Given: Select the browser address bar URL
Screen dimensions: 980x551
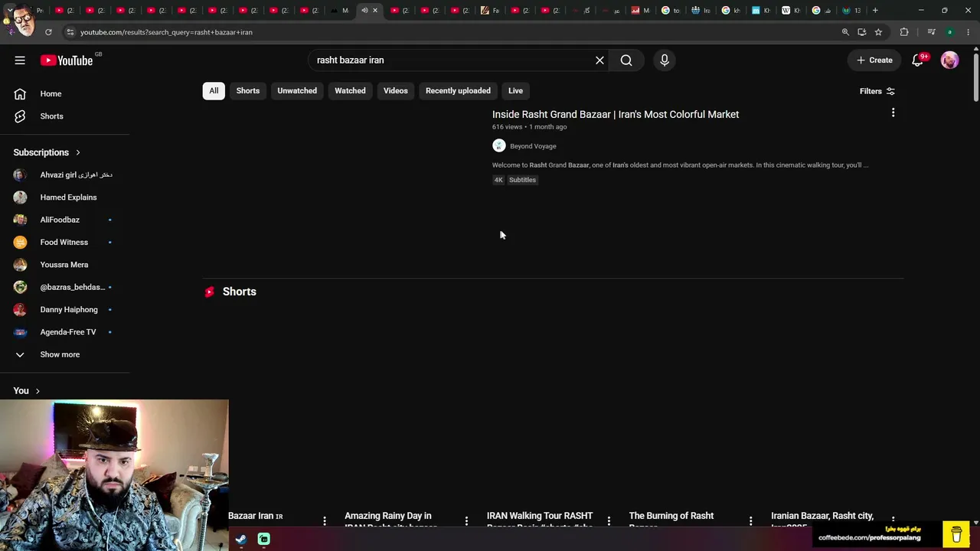Looking at the screenshot, I should coord(166,32).
